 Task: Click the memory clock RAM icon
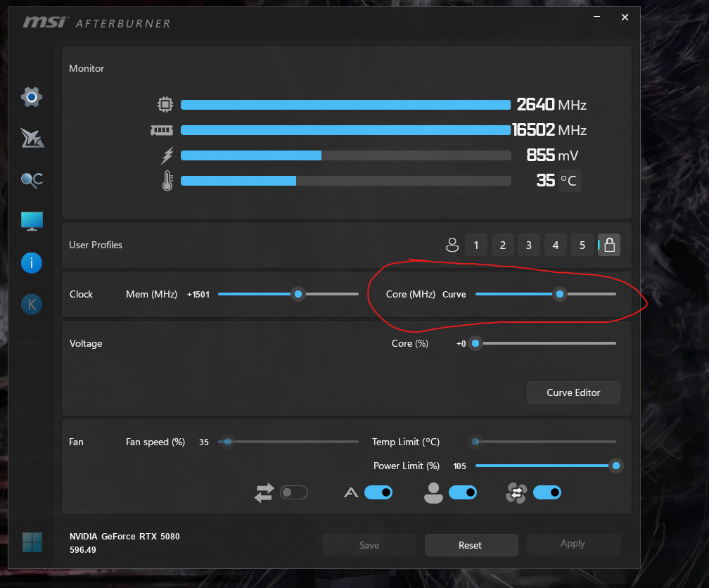point(162,130)
